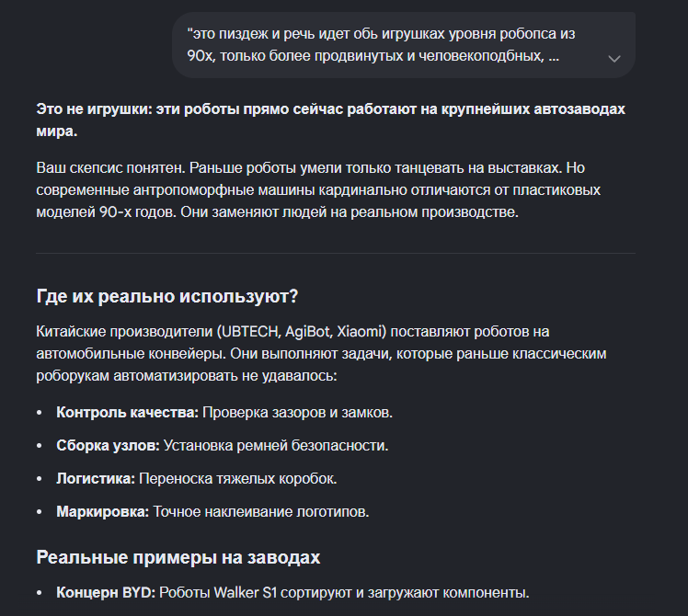
Task: Expand the truncated user message with chevron
Action: pos(613,58)
